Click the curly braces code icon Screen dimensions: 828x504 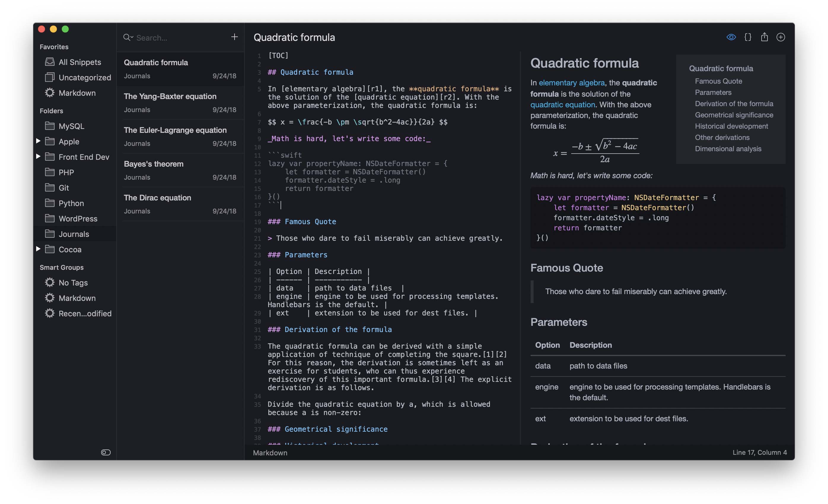[748, 37]
